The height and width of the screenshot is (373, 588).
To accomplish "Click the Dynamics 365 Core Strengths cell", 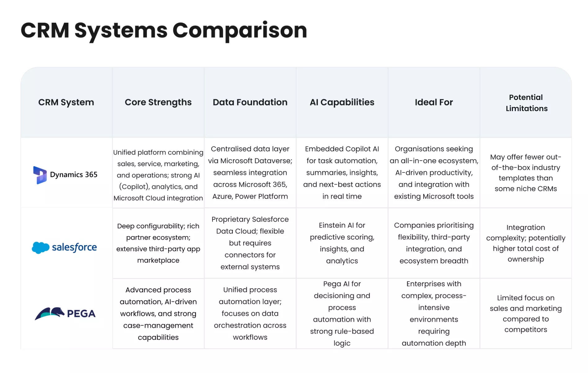I will coord(158,175).
